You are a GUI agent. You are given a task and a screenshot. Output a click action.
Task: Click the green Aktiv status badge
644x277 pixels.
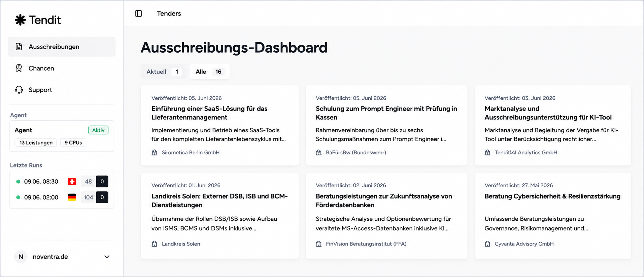click(x=98, y=130)
